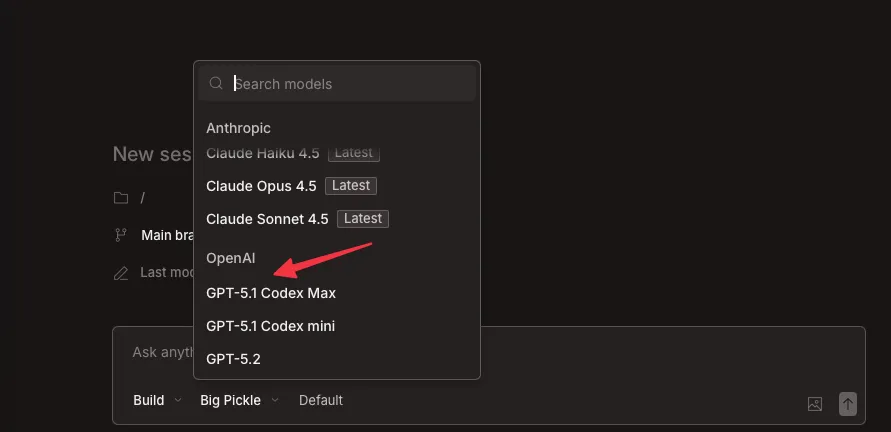Click the Latest badge beside Claude Sonnet 4.5
891x432 pixels.
363,219
